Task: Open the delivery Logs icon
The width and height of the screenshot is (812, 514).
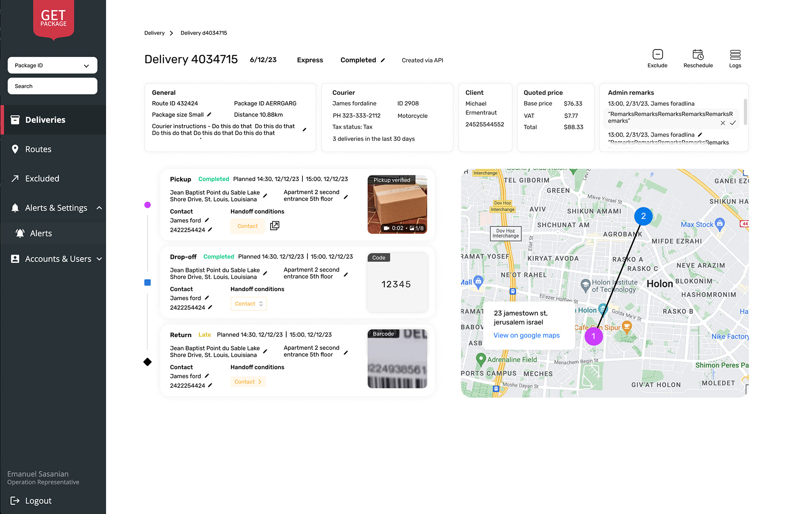Action: tap(735, 55)
